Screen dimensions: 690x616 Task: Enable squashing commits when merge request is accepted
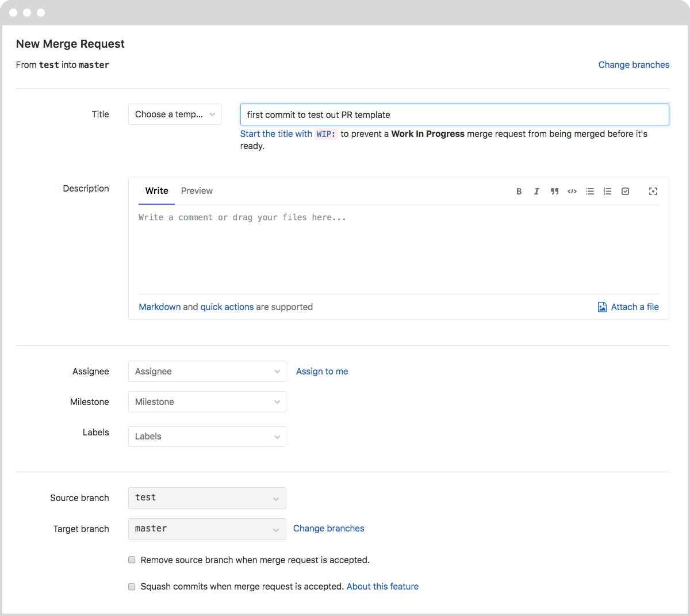(x=132, y=586)
